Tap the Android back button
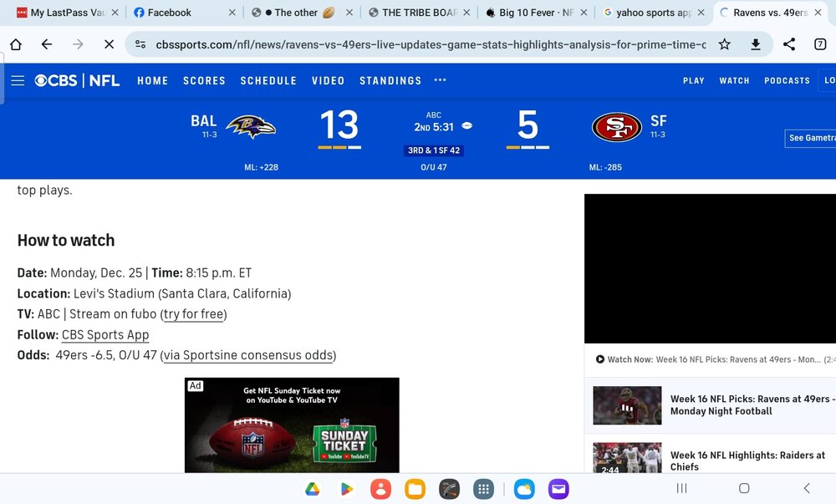 [x=807, y=488]
